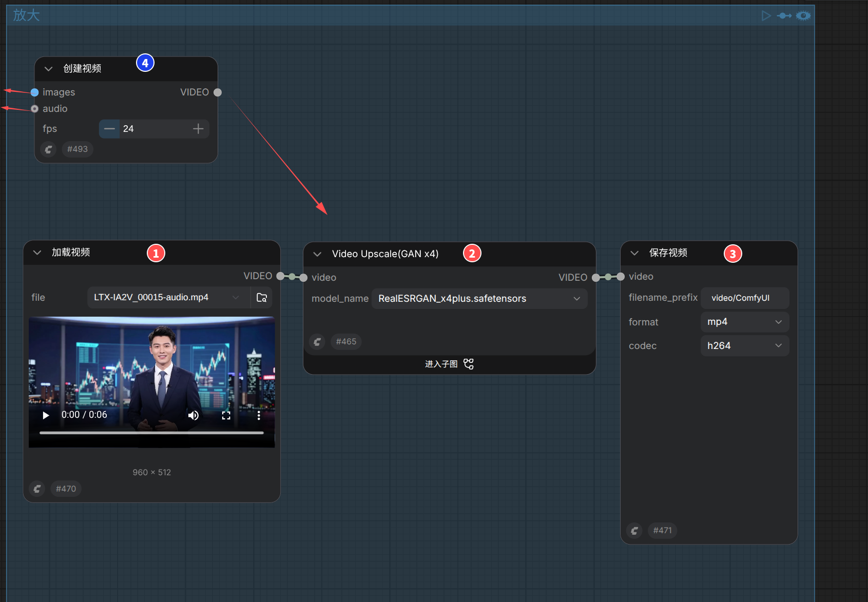Screen dimensions: 868x602
Task: Increase the fps value with plus
Action: coord(198,129)
